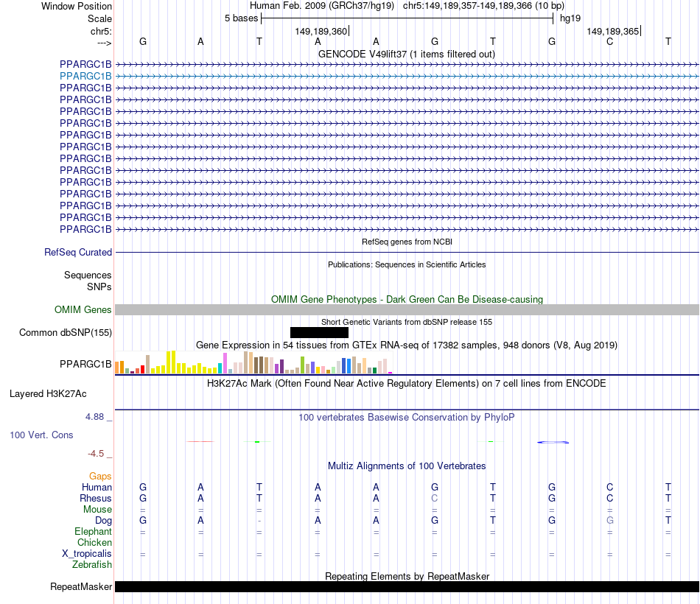Screen dimensions: 700x604
Task: Select the gray OMIM Genes bar
Action: point(407,310)
